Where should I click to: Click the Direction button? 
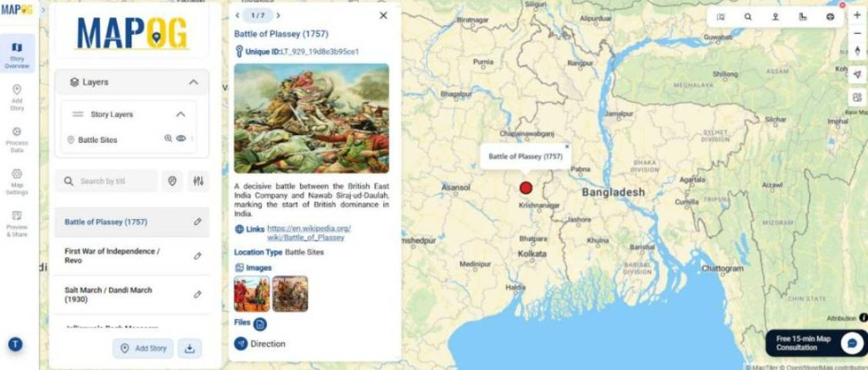point(260,344)
